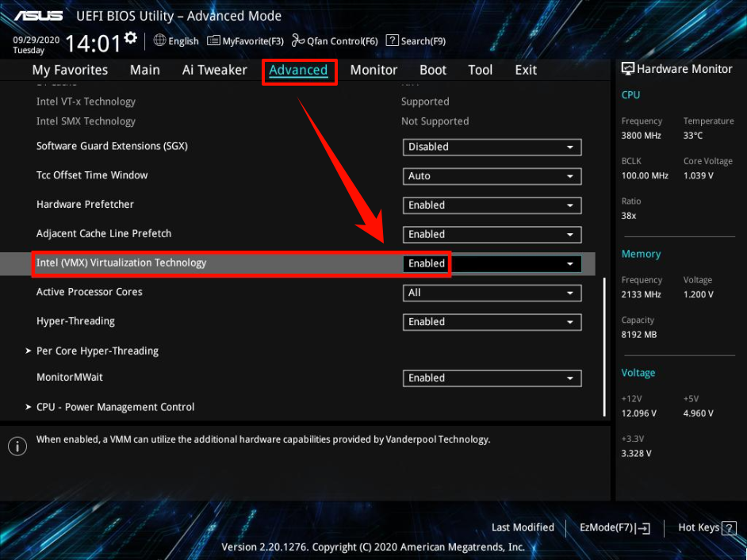Switch to EzMode(F7)

tap(615, 527)
